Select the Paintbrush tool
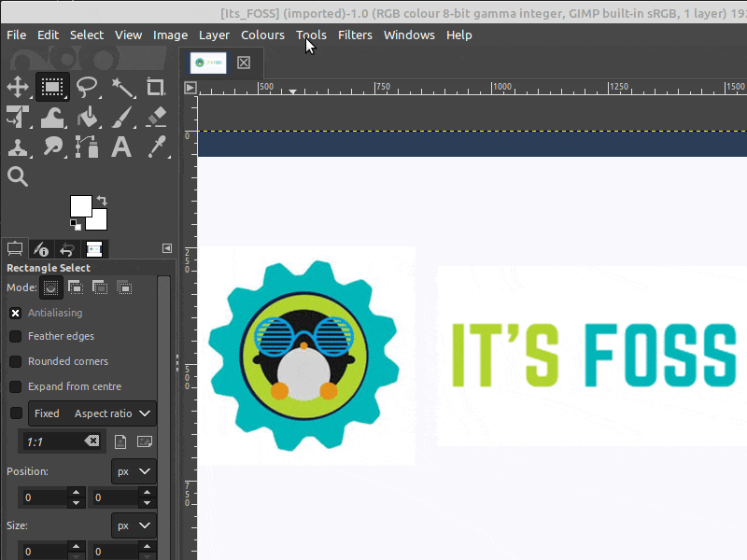 121,118
